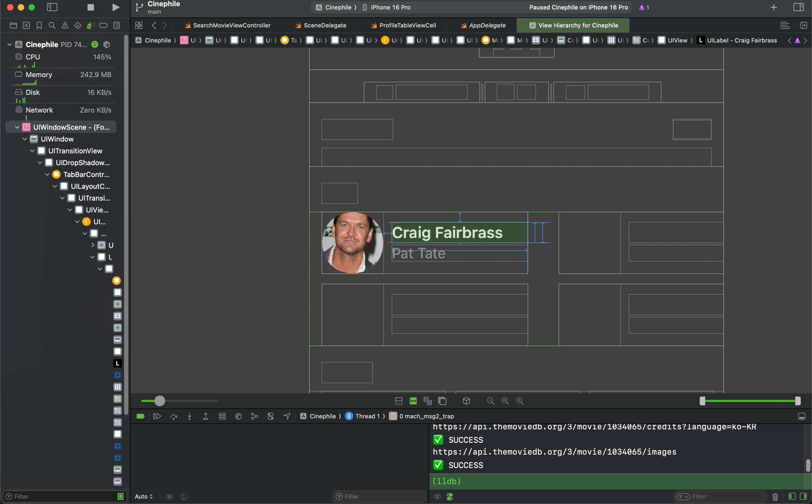This screenshot has width=812, height=504.
Task: Click Continue program execution button
Action: pos(157,416)
